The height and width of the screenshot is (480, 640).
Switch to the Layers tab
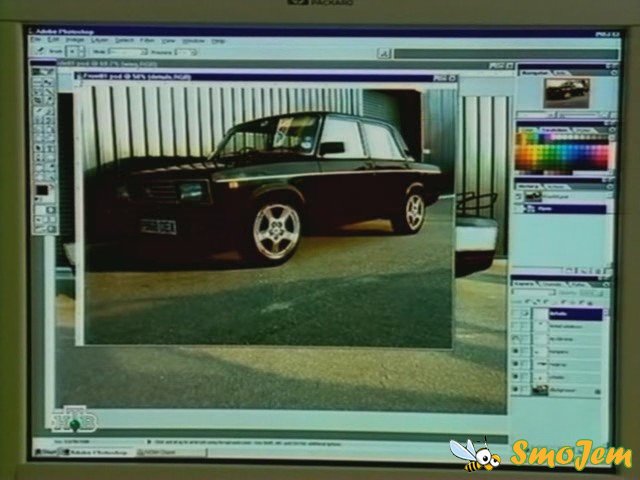[x=524, y=284]
